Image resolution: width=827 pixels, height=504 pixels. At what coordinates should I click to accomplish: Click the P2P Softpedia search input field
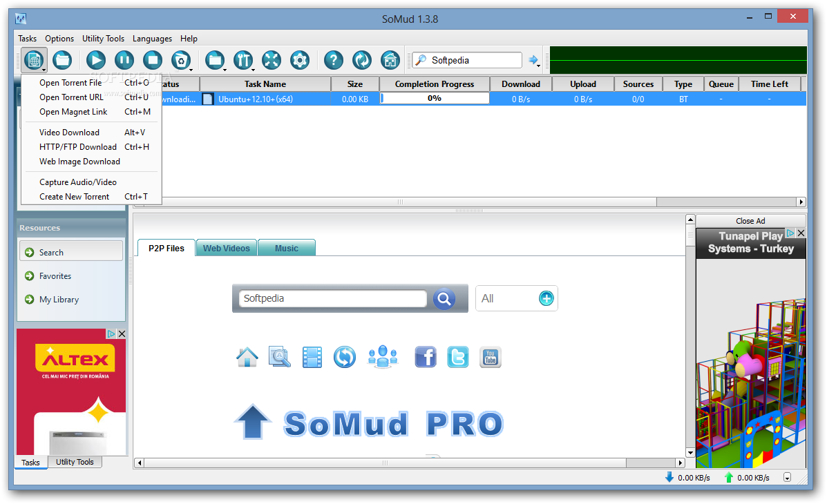pos(332,298)
